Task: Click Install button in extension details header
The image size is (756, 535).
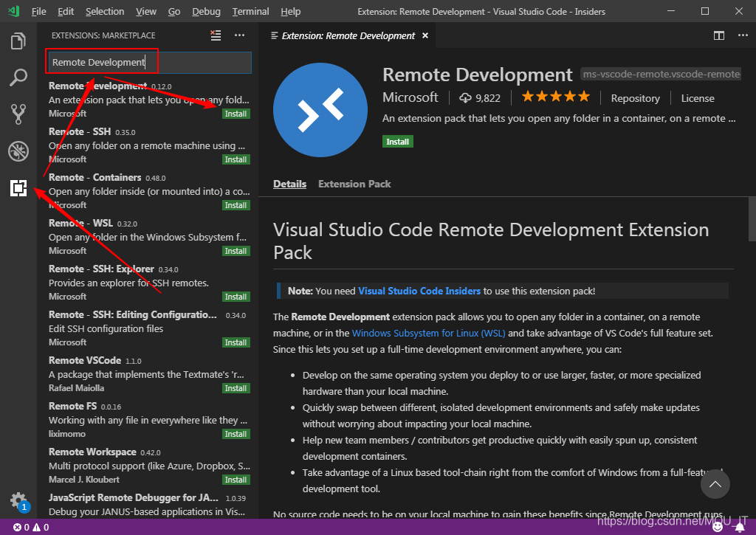Action: (397, 142)
